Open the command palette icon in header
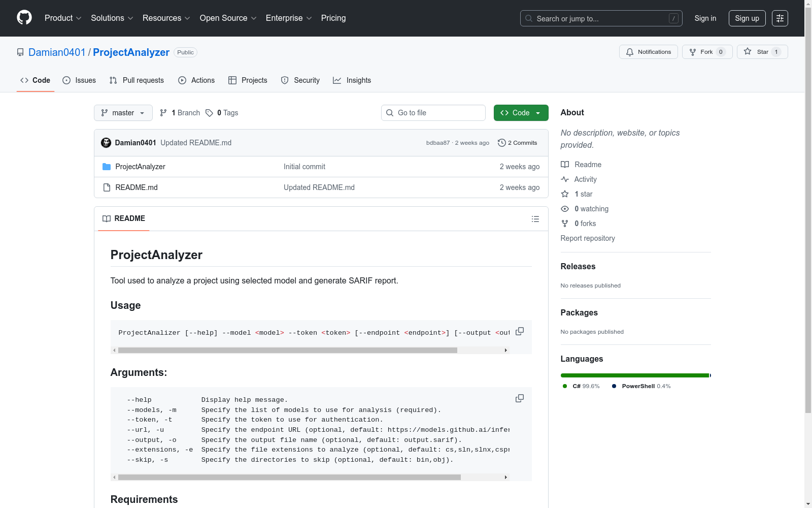 780,18
